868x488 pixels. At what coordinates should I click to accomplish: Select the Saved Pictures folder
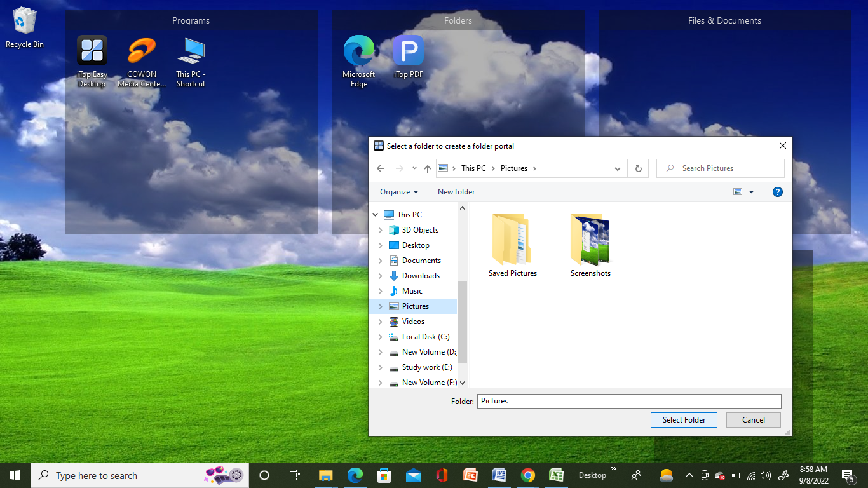513,246
